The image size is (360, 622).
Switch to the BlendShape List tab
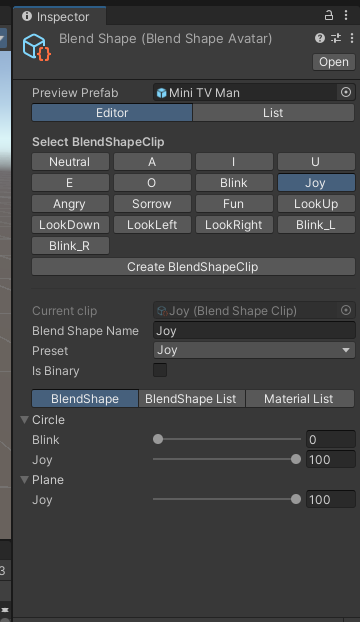[x=192, y=399]
